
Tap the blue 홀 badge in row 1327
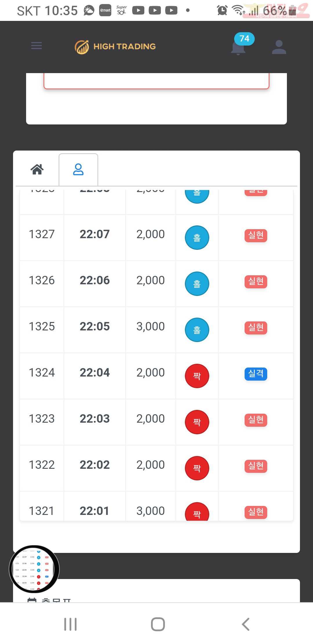pos(197,238)
